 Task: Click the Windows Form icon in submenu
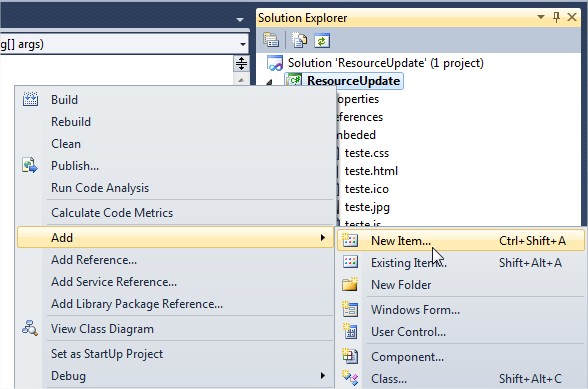coord(350,309)
